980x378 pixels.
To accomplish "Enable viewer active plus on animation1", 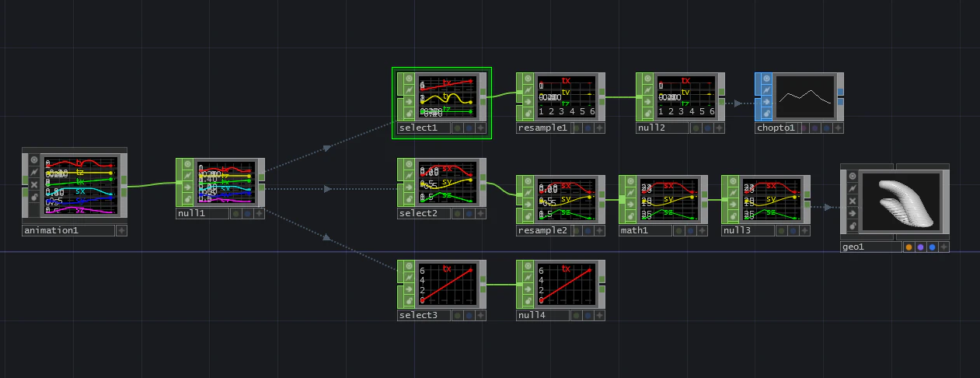I will point(121,230).
